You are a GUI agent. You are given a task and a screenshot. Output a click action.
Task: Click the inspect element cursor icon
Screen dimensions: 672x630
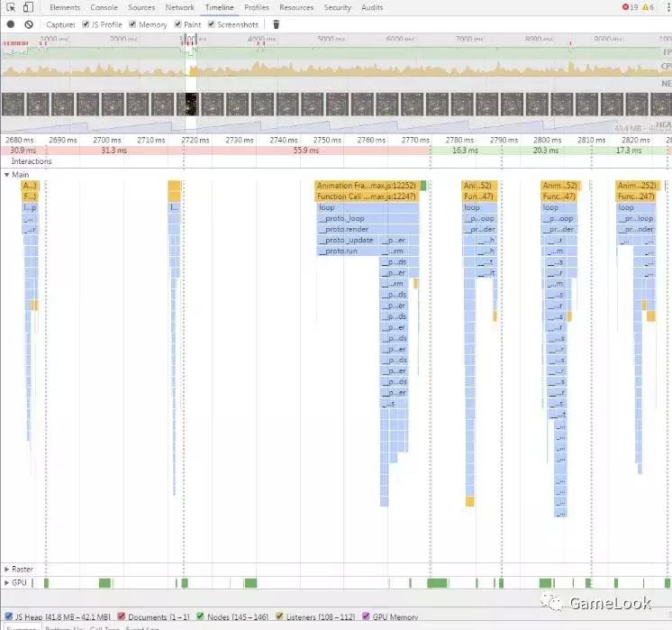10,7
